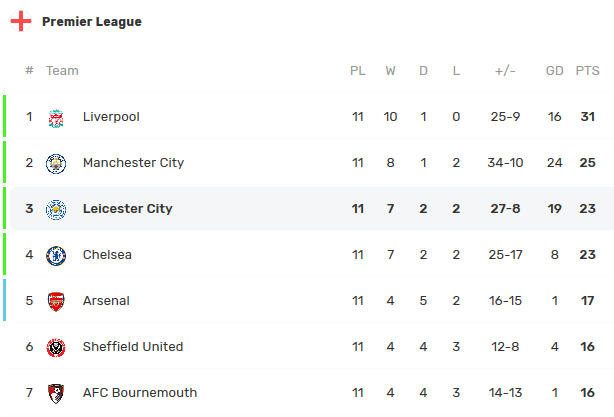
Task: Click the W wins column header
Action: tap(390, 71)
